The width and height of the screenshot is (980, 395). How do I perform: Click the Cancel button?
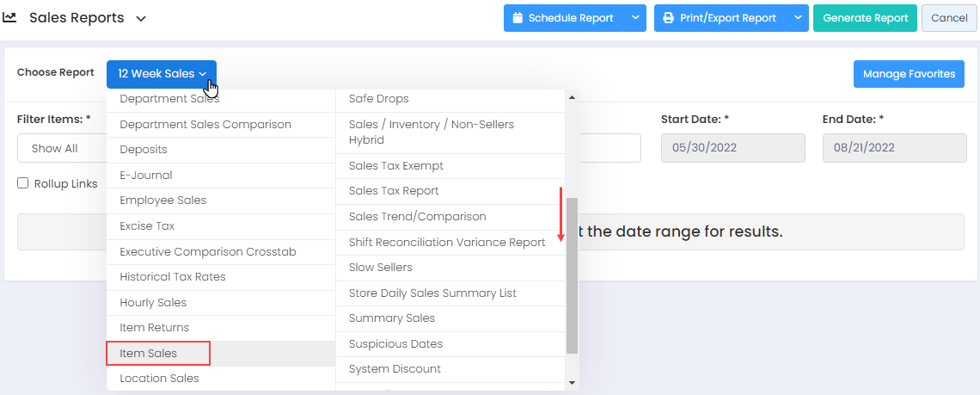pyautogui.click(x=949, y=18)
